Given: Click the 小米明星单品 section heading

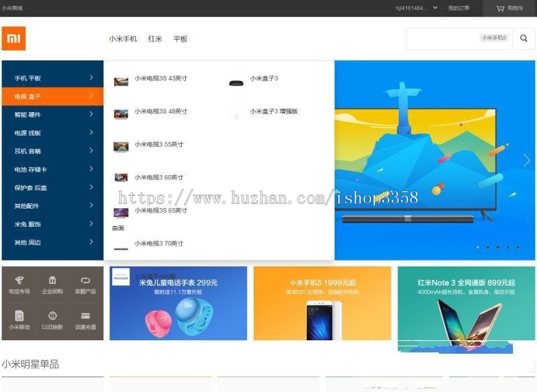Looking at the screenshot, I should pyautogui.click(x=30, y=364).
